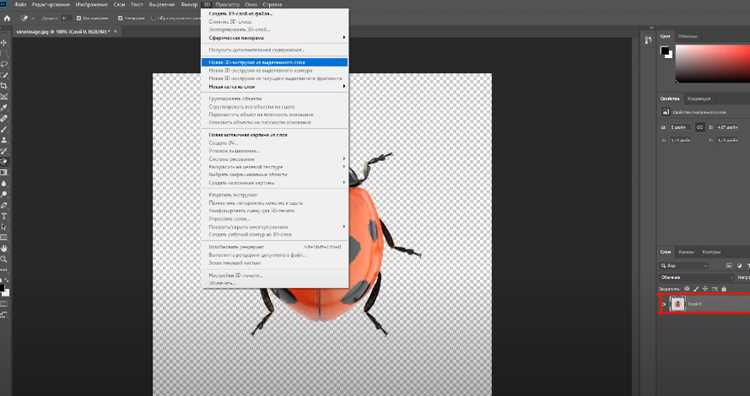Expand the layer row arrow in Layers panel
The height and width of the screenshot is (396, 750).
664,304
